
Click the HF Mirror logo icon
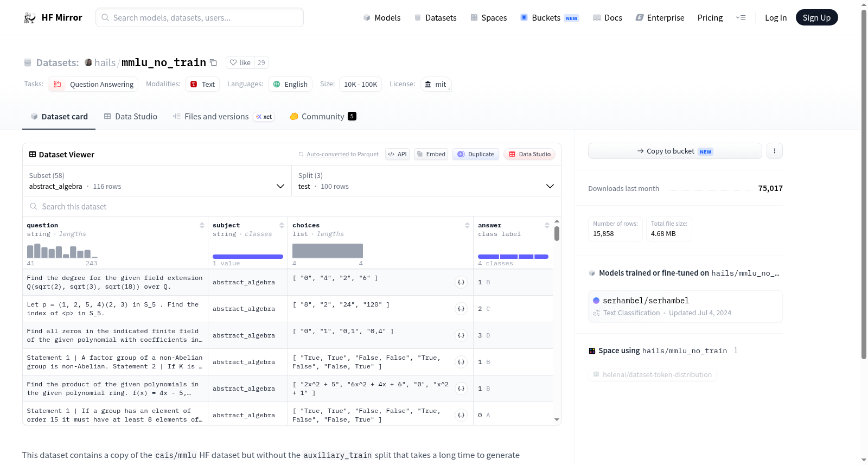(30, 18)
